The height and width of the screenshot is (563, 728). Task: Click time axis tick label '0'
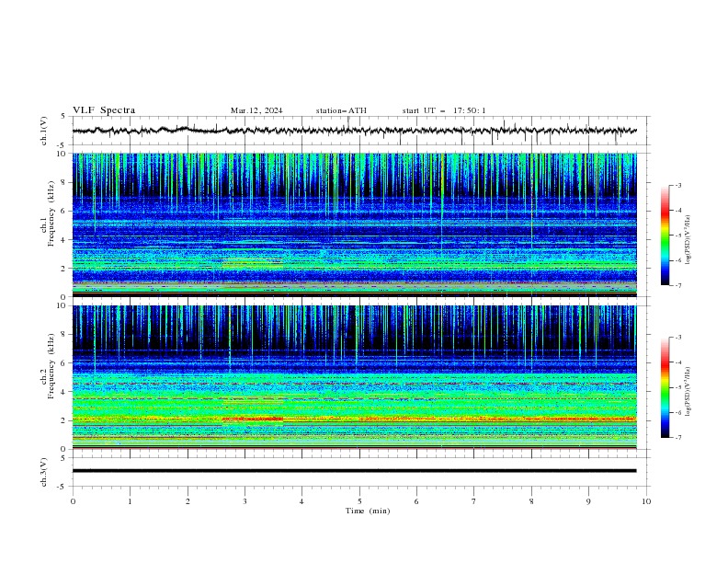[x=73, y=501]
